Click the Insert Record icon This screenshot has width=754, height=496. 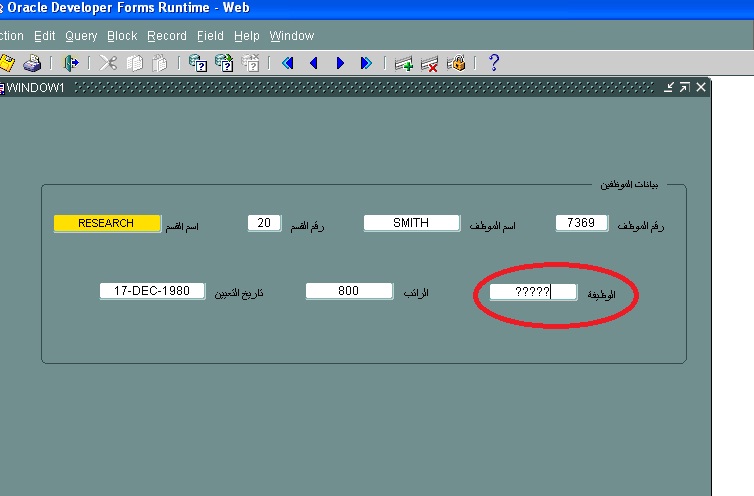pyautogui.click(x=404, y=63)
